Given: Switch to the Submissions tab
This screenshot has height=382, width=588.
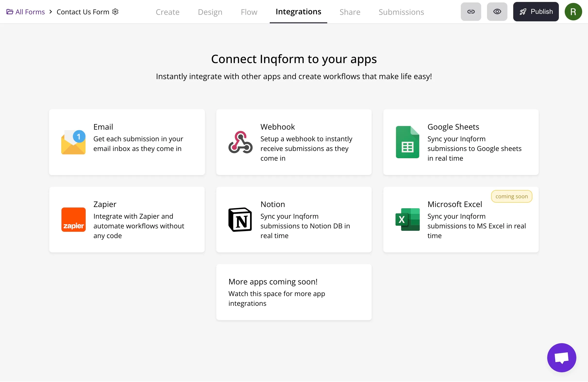Looking at the screenshot, I should tap(401, 12).
